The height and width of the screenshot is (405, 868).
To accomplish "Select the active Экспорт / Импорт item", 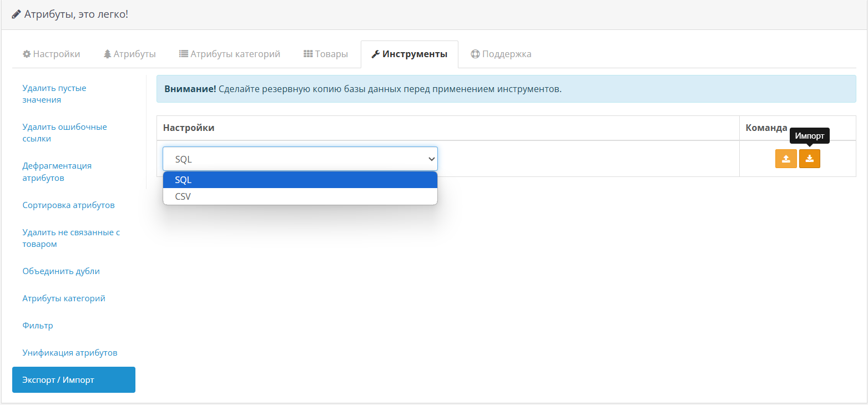I will [x=74, y=380].
